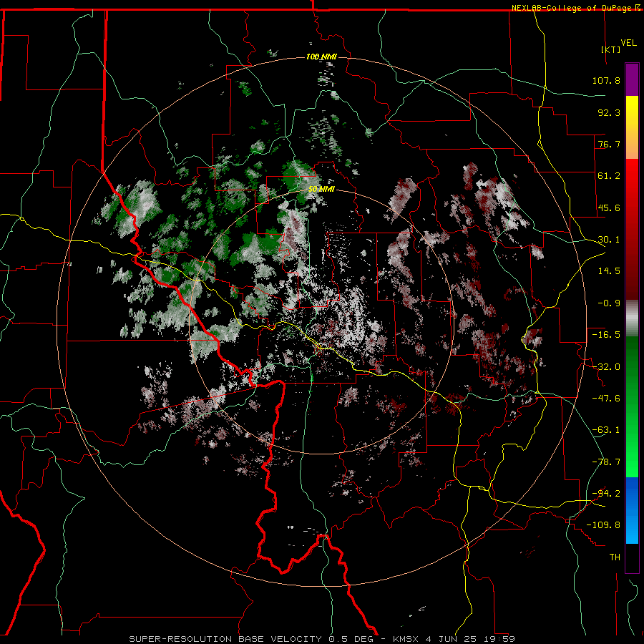The width and height of the screenshot is (644, 644).
Task: Click the -94.2 velocity scale value
Action: 606,494
